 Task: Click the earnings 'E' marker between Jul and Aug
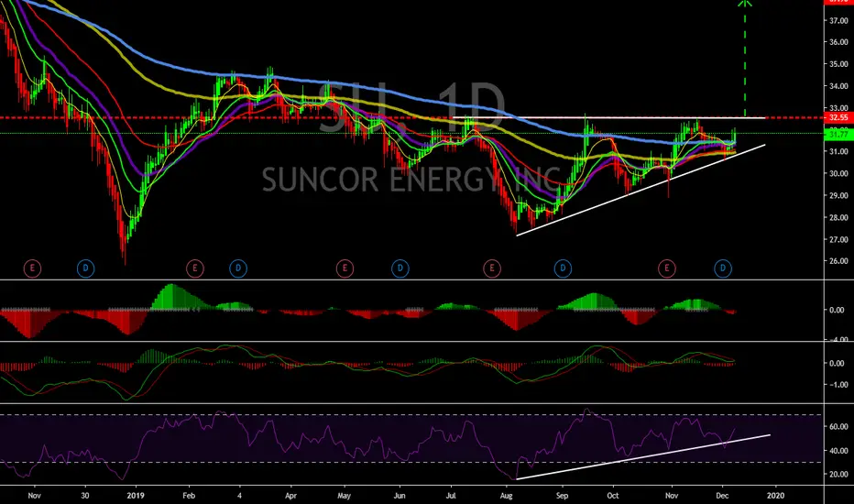[x=492, y=268]
